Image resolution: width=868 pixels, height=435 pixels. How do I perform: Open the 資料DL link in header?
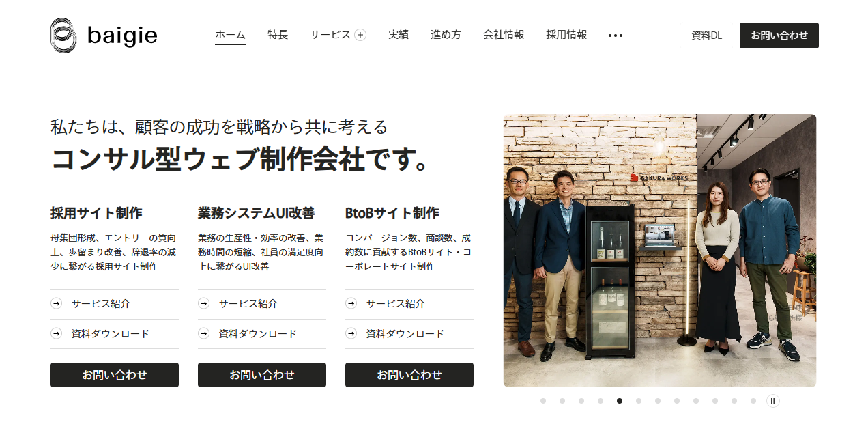point(707,36)
